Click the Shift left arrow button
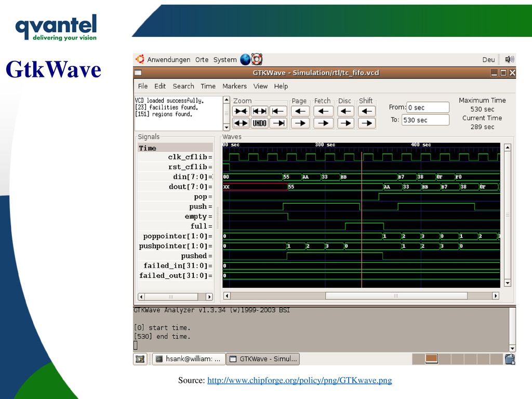 click(367, 111)
